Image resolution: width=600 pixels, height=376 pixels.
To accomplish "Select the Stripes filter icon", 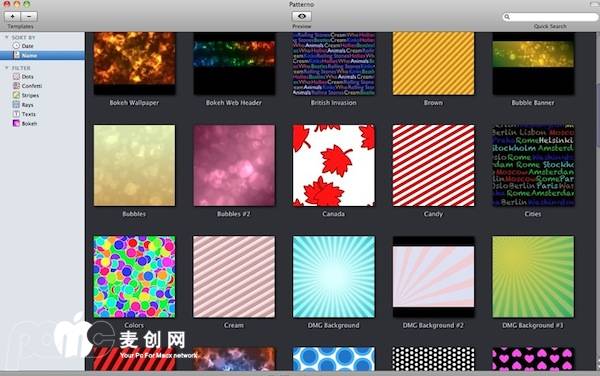I will [16, 95].
